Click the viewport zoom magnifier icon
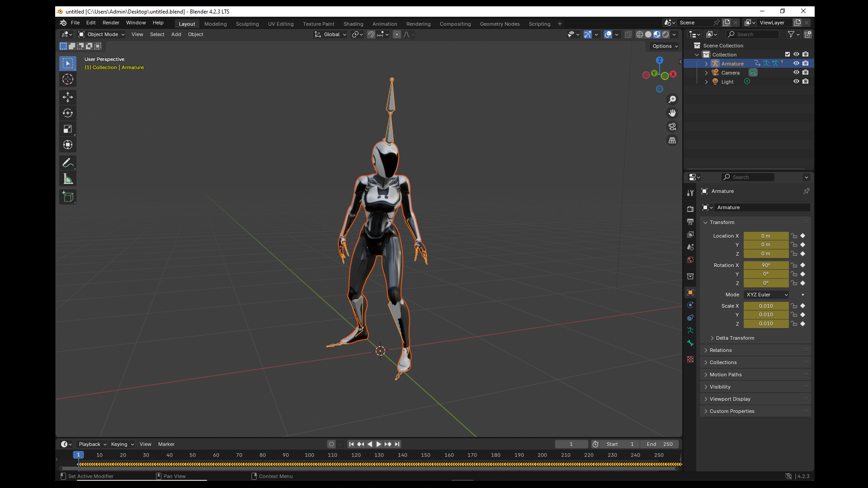The image size is (868, 488). (x=672, y=99)
